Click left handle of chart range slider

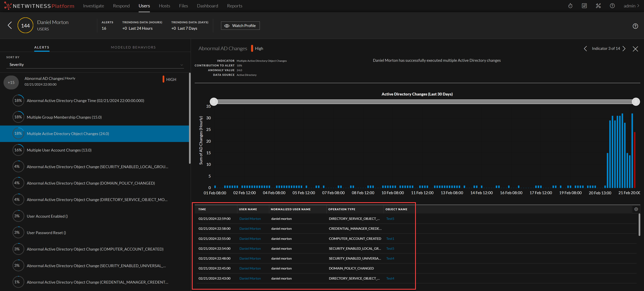214,102
